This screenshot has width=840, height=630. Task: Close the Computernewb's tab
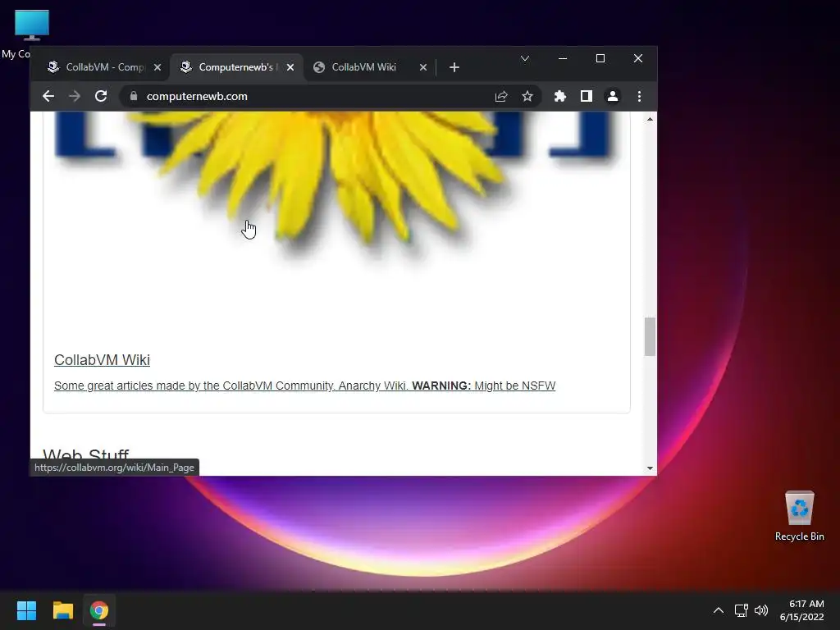tap(290, 67)
